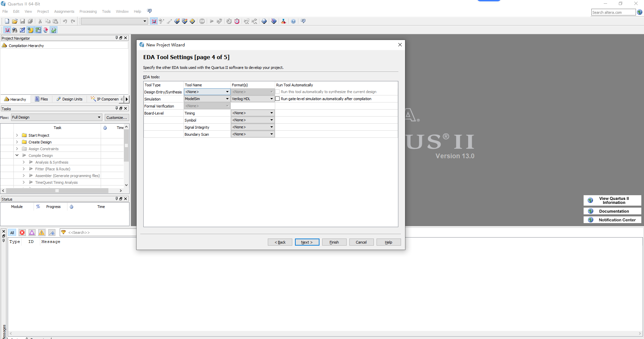Viewport: 644px width, 339px height.
Task: Click the warning yellow triangle filter
Action: [x=42, y=232]
